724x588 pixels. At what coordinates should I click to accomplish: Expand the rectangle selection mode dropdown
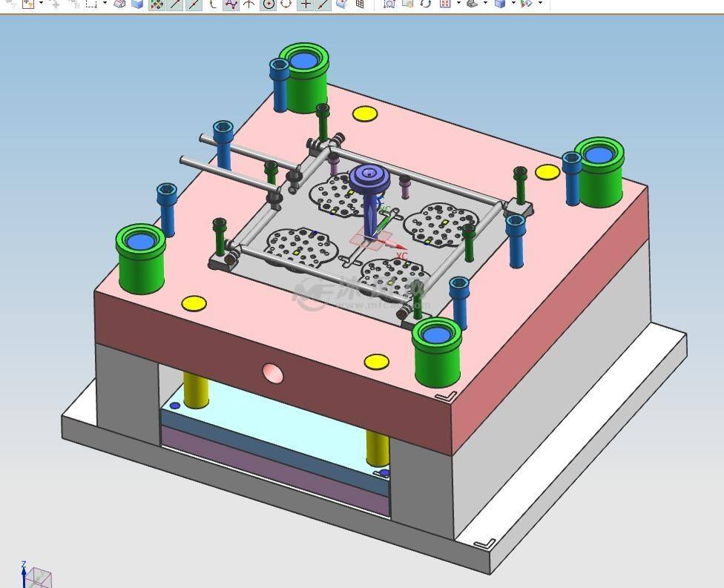pyautogui.click(x=105, y=3)
